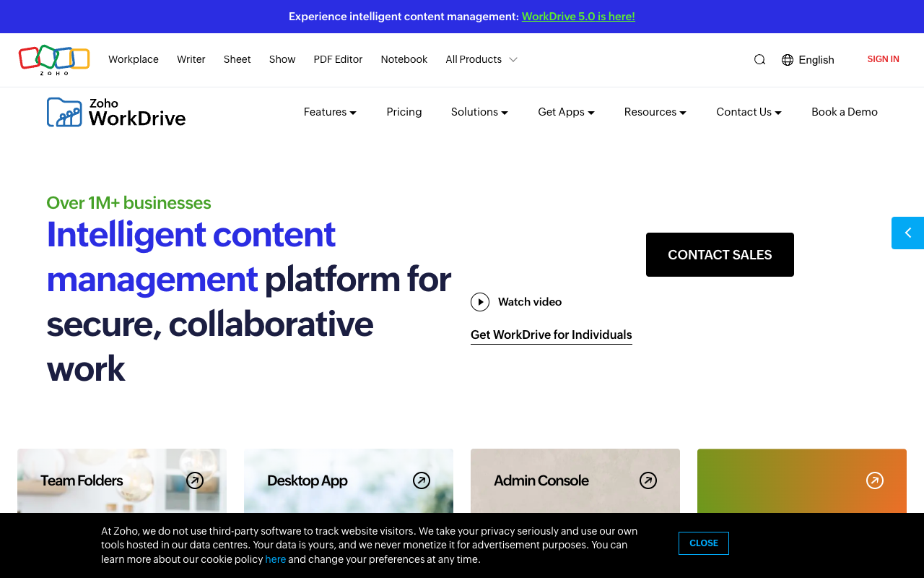Open Writer from the top menu

191,59
